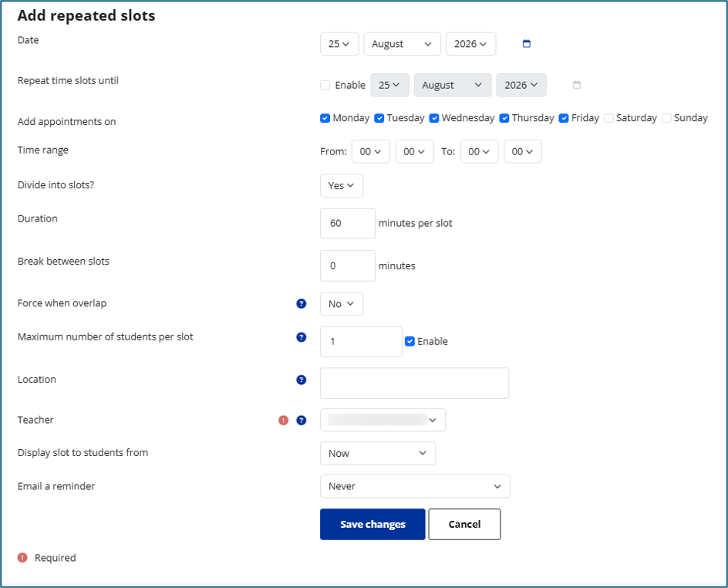Open the Date day dropdown

[339, 44]
